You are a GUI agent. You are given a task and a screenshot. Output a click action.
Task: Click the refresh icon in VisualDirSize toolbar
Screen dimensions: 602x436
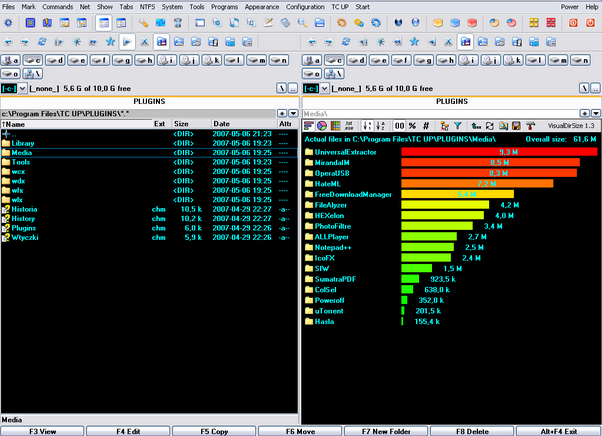coord(490,126)
